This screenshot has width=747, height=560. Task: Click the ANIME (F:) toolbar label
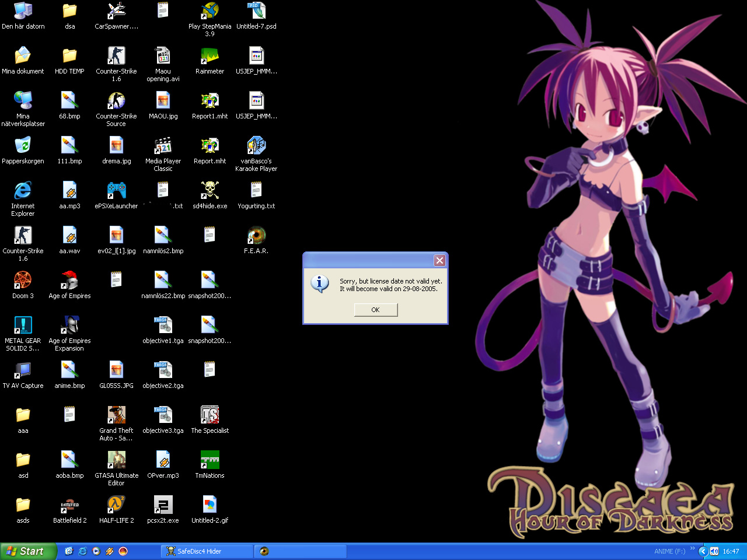click(669, 551)
